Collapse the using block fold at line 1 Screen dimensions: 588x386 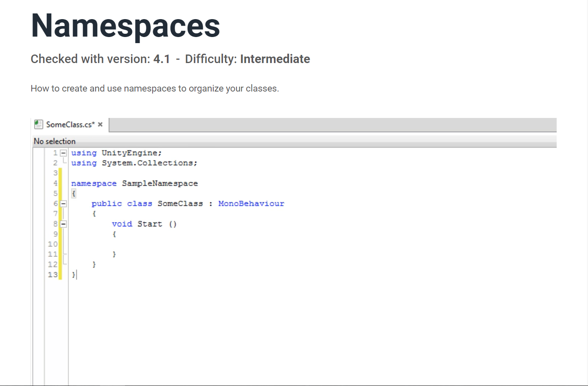[63, 153]
